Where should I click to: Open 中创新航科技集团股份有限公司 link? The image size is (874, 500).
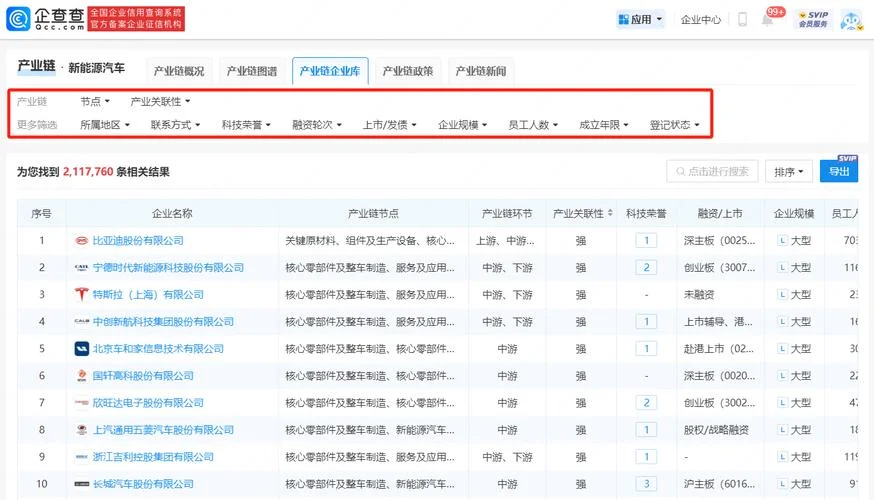[163, 322]
